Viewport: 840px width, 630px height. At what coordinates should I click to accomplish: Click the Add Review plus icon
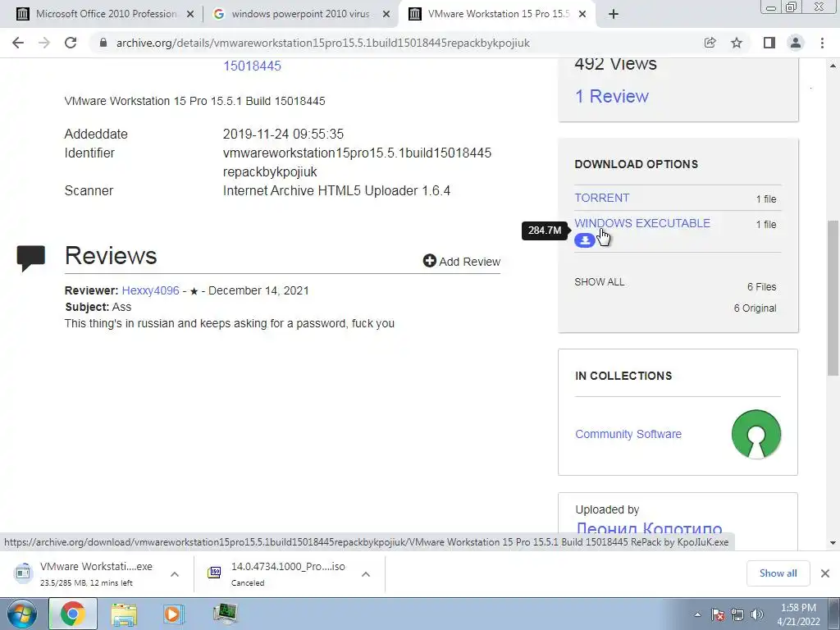(430, 261)
